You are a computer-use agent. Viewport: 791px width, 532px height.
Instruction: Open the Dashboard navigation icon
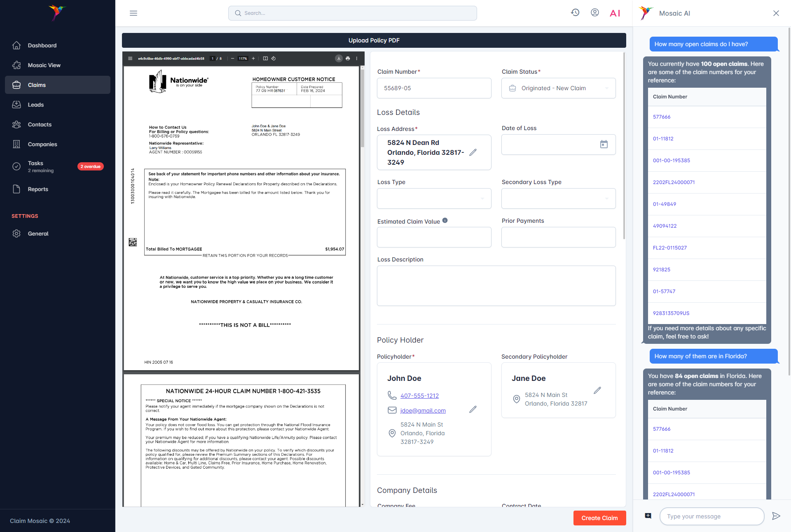(x=16, y=44)
